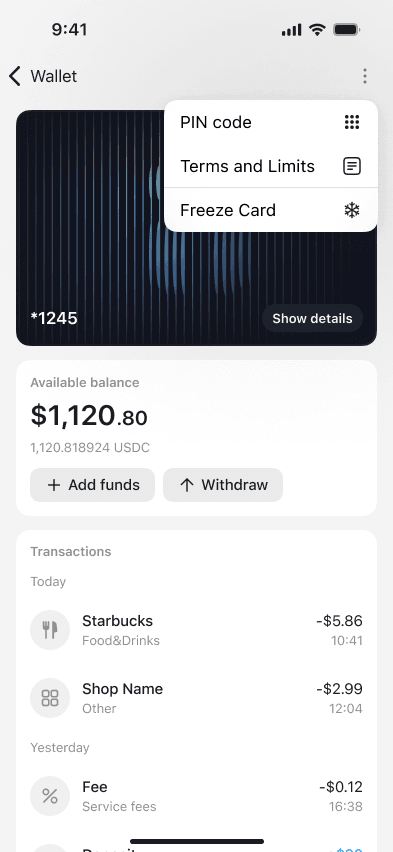Select the PIN code menu entry

271,122
